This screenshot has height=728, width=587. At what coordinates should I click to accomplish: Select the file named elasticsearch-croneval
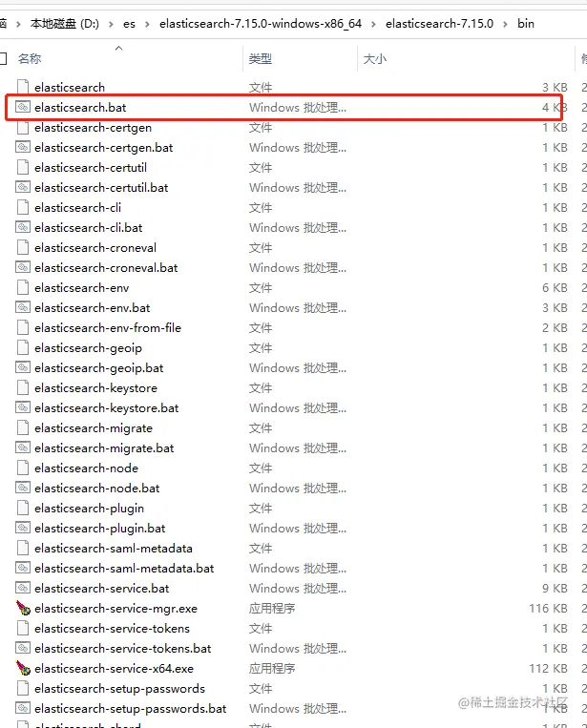coord(95,247)
